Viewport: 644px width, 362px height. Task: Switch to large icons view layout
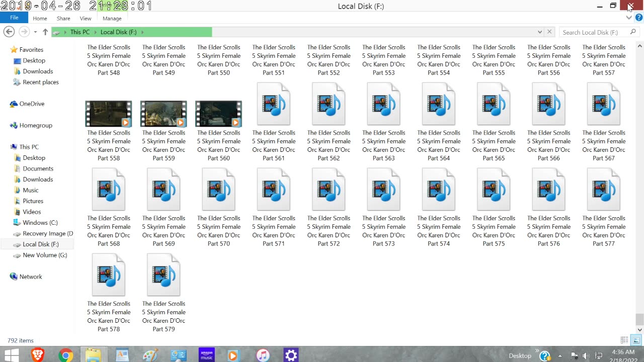(x=636, y=340)
